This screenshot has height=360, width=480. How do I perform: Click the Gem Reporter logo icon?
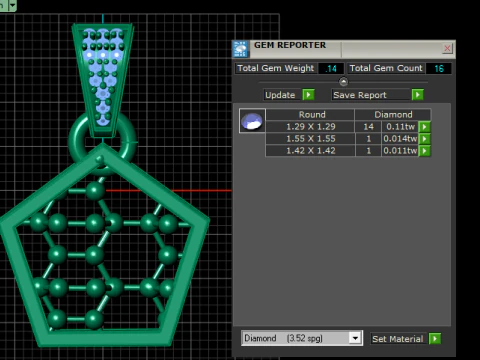click(240, 49)
